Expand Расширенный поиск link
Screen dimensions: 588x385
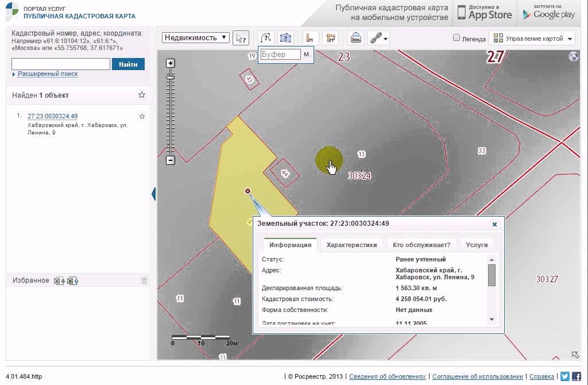[48, 74]
